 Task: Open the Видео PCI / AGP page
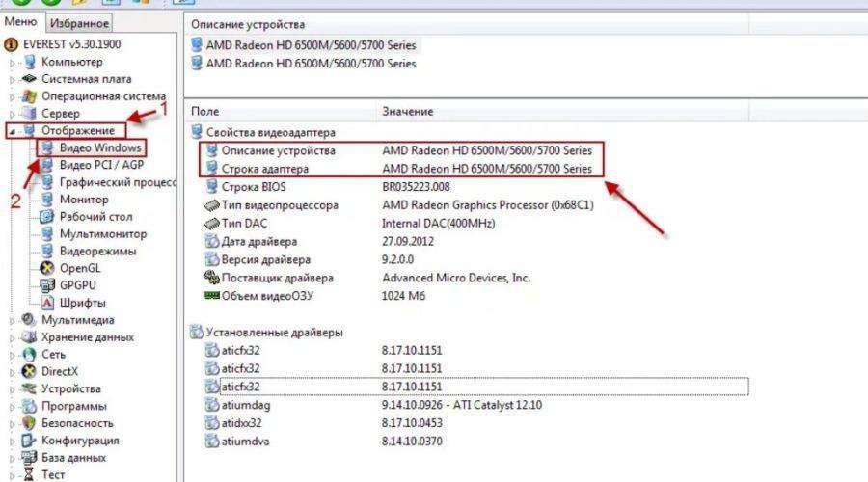pyautogui.click(x=101, y=165)
